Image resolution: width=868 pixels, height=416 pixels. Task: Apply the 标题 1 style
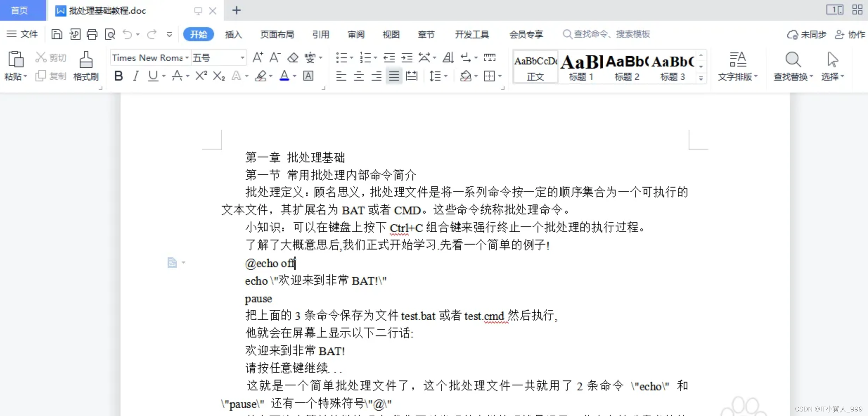(581, 67)
